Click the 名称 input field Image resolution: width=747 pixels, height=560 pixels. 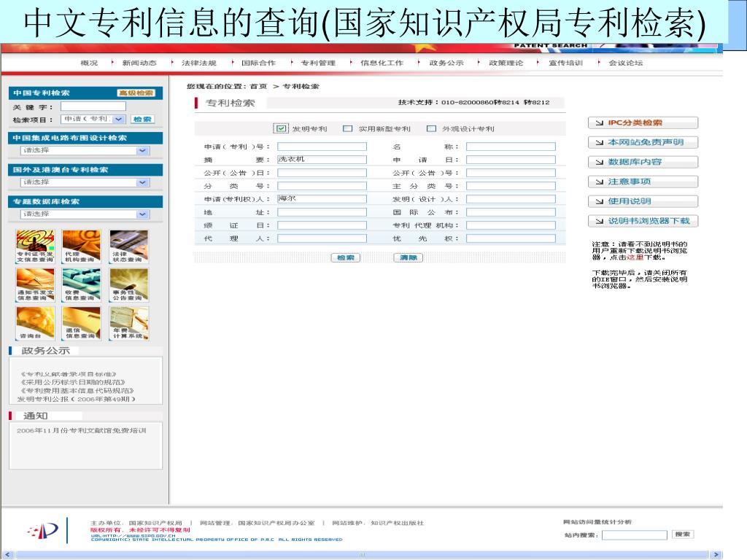[x=511, y=147]
